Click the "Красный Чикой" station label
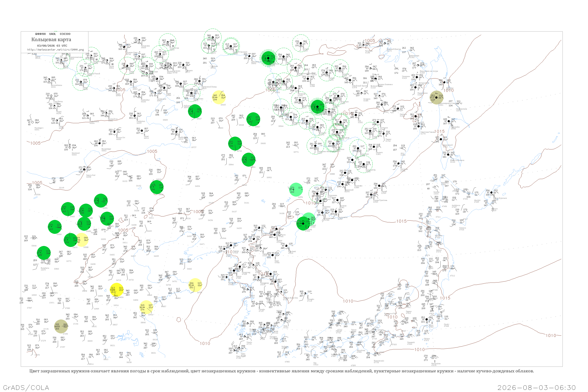The width and height of the screenshot is (588, 392). pos(93,74)
